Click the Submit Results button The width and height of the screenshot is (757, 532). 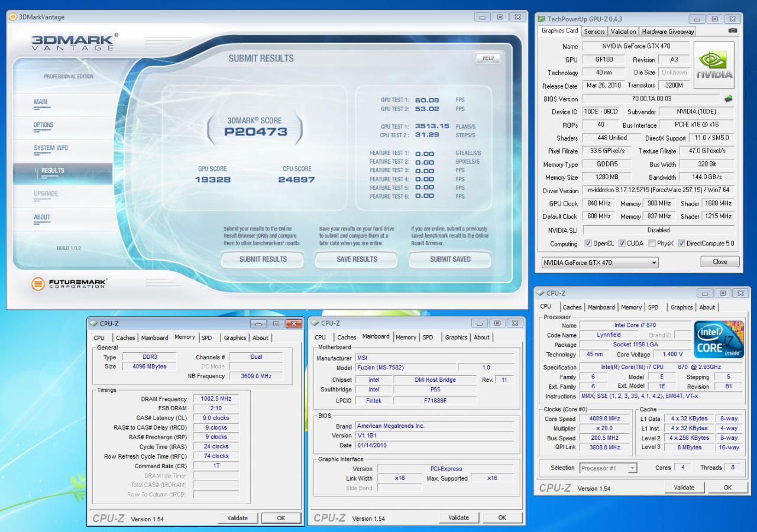[x=263, y=259]
